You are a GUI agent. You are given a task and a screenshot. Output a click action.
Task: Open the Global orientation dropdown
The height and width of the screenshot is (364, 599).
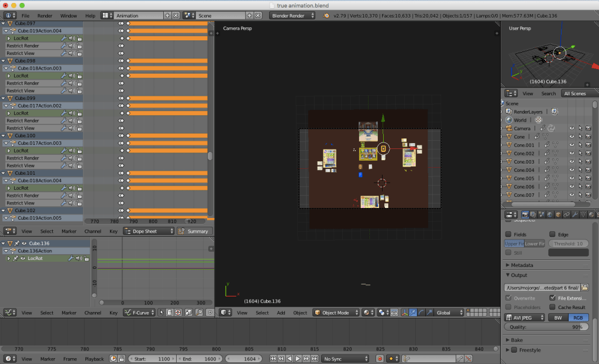[449, 313]
